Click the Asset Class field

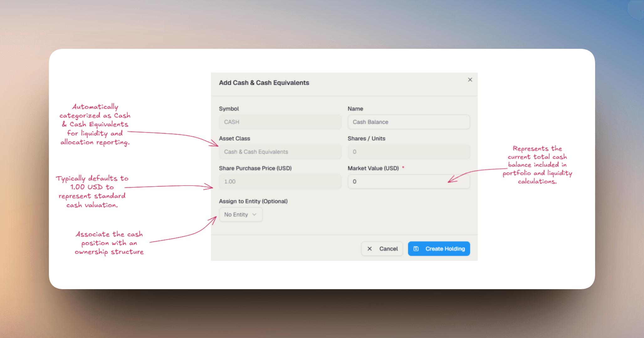click(x=280, y=152)
